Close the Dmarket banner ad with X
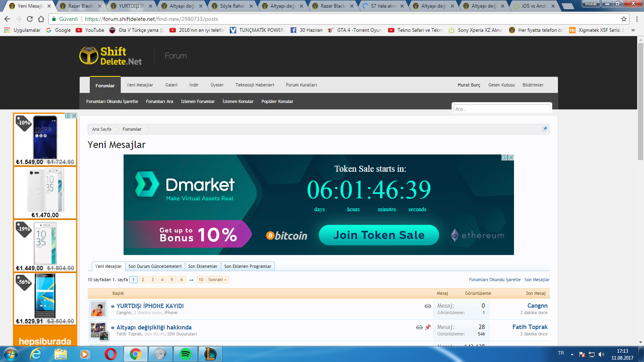Image resolution: width=644 pixels, height=362 pixels. [511, 158]
